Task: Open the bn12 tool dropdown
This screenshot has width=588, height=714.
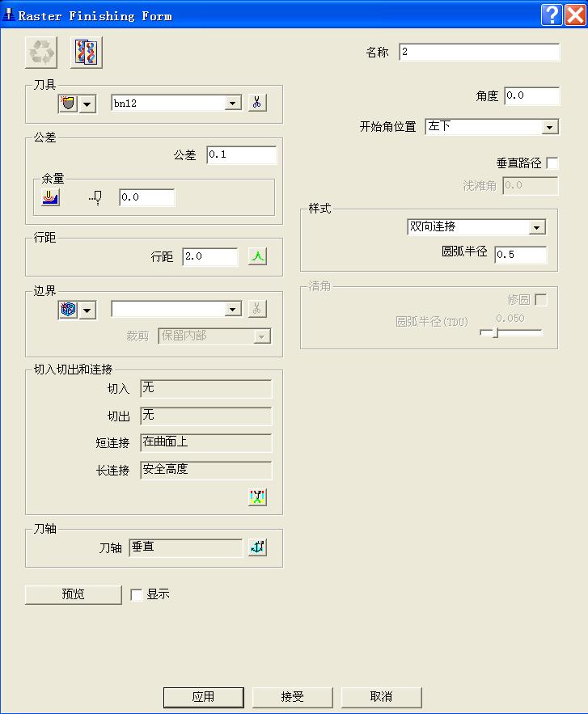Action: point(233,104)
